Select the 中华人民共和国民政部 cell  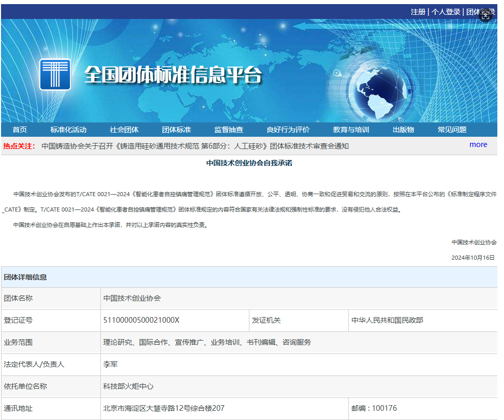pos(423,321)
